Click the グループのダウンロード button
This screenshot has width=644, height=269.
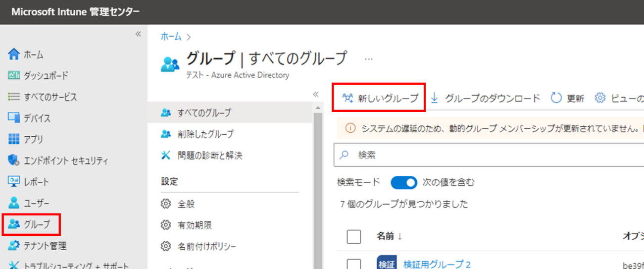(485, 98)
